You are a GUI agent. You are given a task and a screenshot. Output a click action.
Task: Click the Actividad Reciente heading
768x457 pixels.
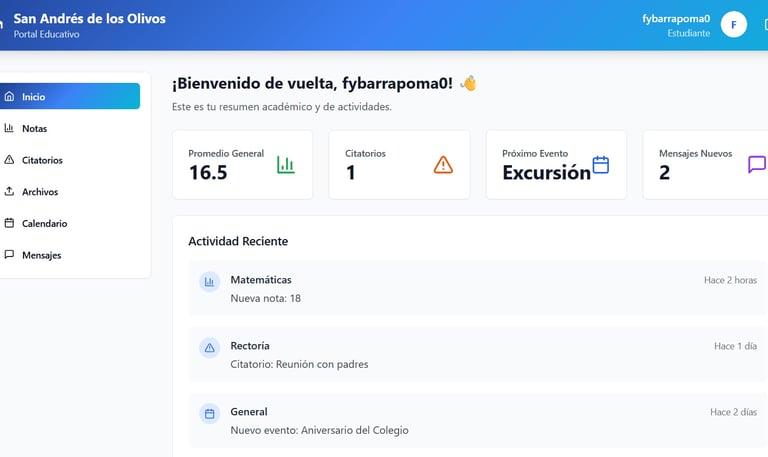tap(238, 241)
